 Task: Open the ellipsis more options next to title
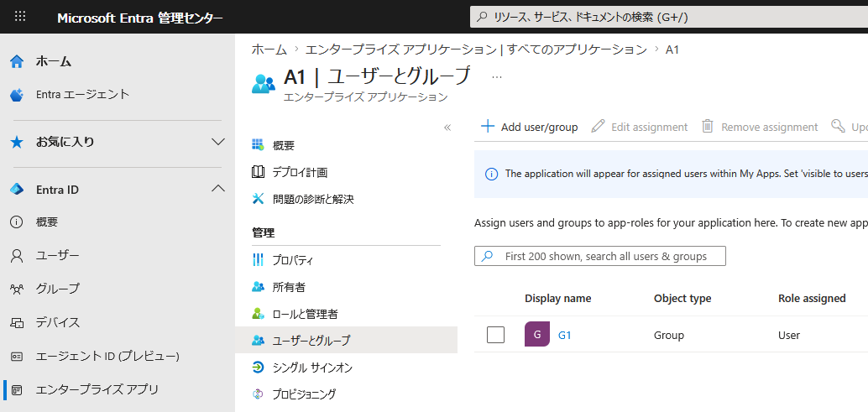coord(497,77)
